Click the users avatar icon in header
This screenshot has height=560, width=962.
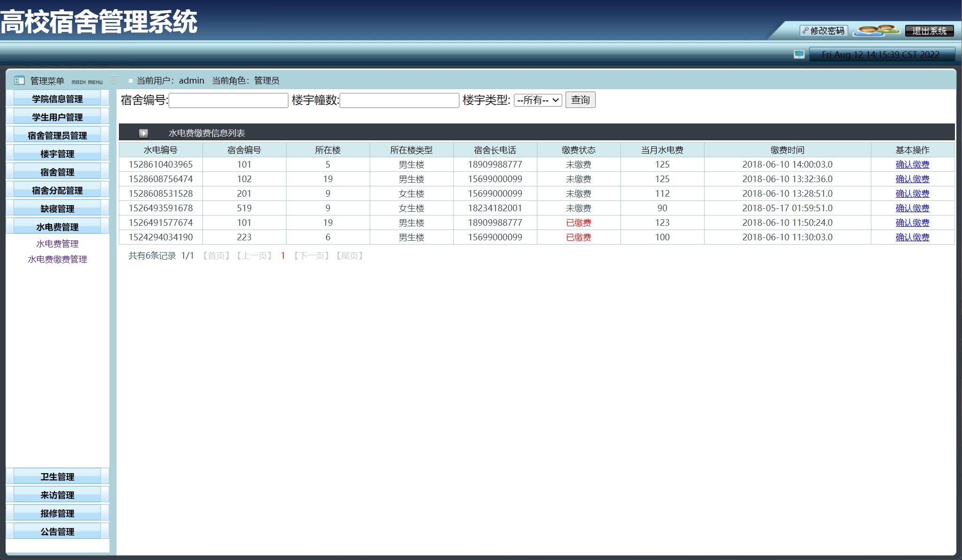(876, 31)
